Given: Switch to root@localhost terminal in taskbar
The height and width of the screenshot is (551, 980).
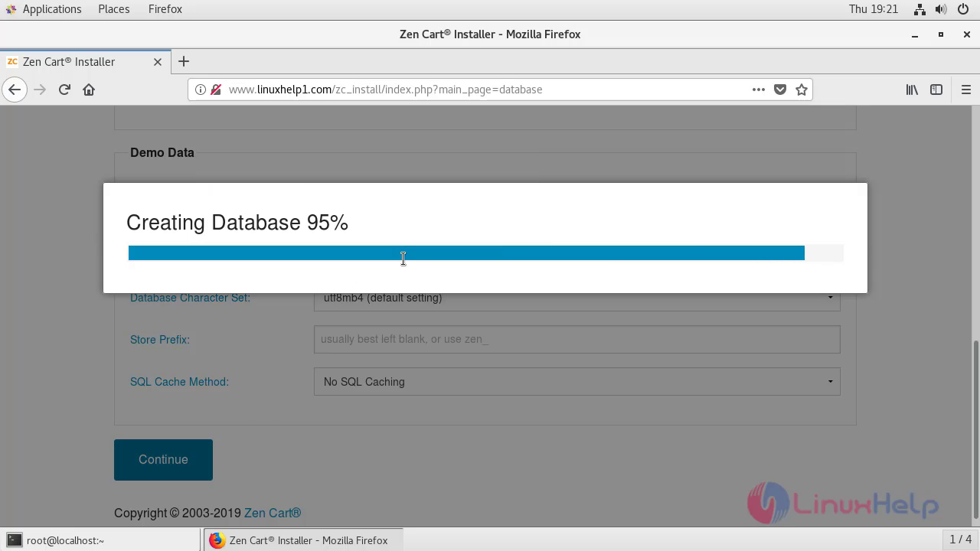Looking at the screenshot, I should 101,540.
